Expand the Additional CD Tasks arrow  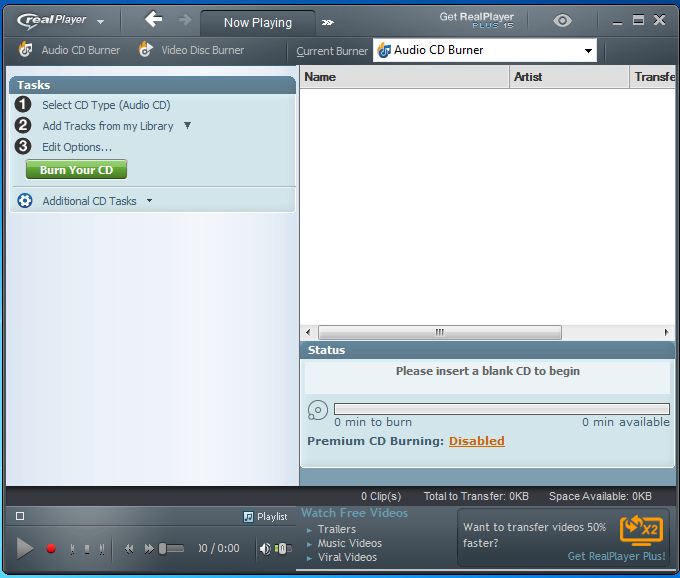coord(149,200)
